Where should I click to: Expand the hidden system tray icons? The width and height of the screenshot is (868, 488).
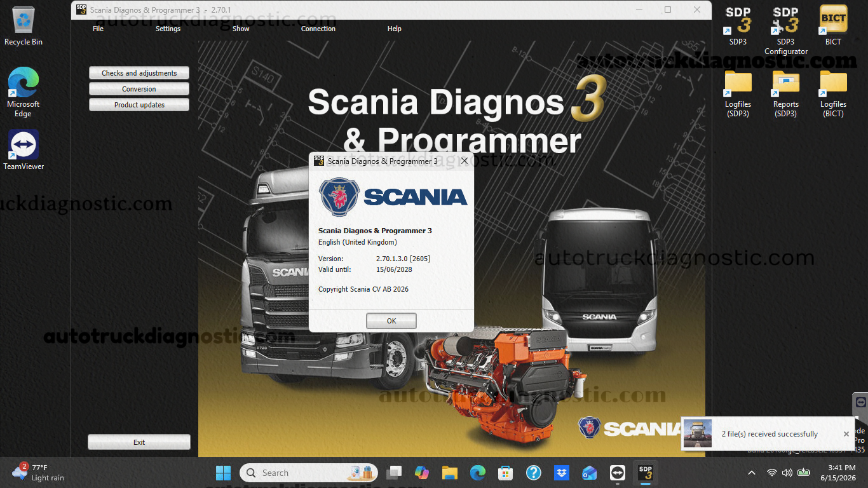(x=752, y=473)
